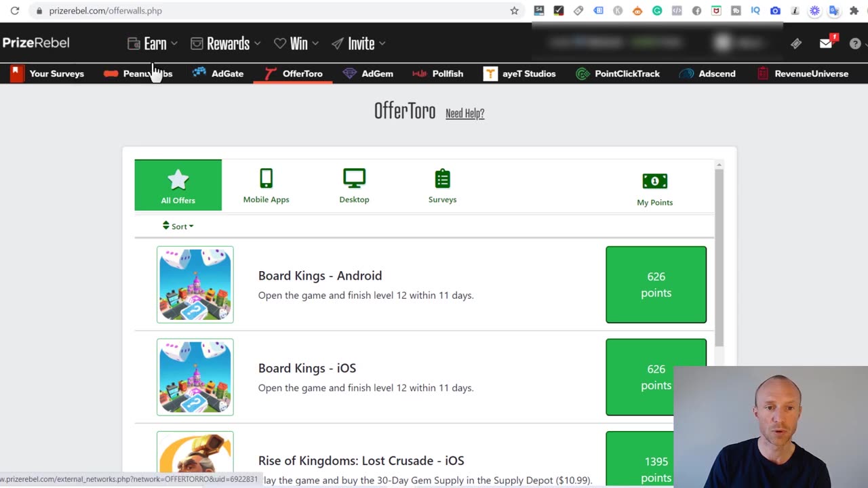Click Board Kings iOS game thumbnail
The image size is (868, 488).
[x=195, y=377]
